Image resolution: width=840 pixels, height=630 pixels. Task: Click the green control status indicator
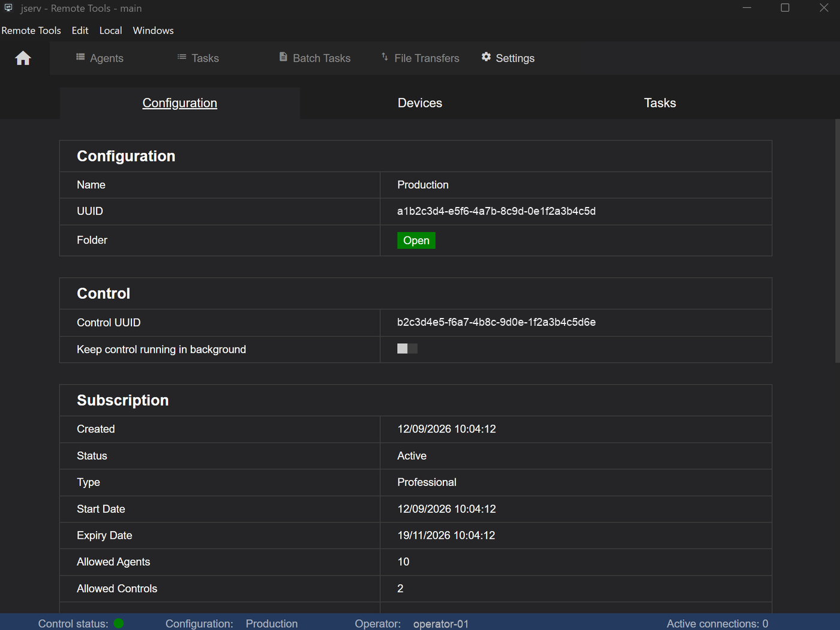click(119, 623)
